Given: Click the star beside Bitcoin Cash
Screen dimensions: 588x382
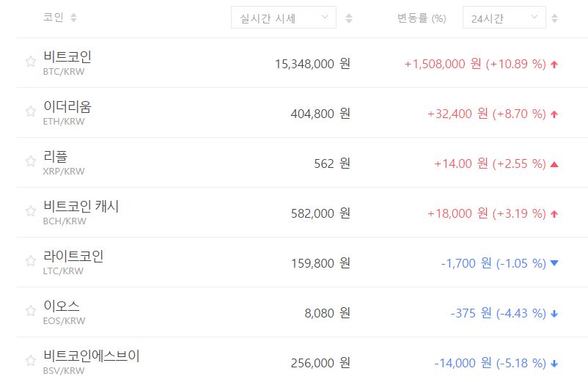Looking at the screenshot, I should tap(31, 211).
